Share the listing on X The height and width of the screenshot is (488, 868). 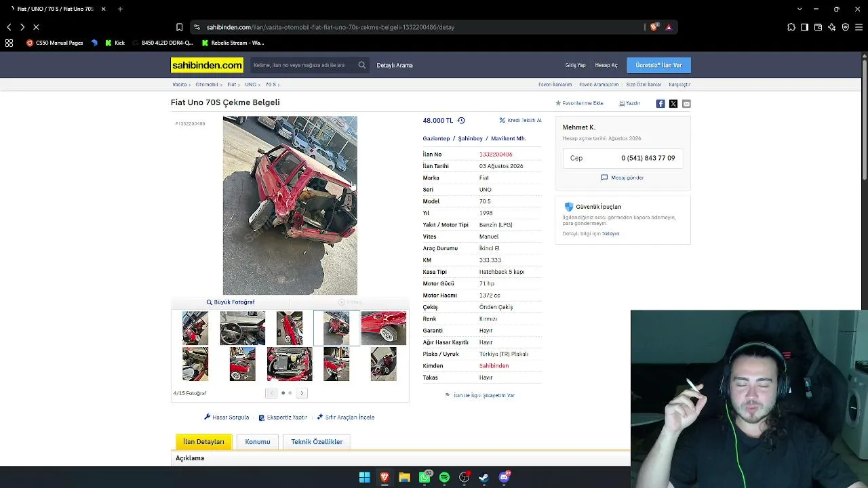[673, 104]
